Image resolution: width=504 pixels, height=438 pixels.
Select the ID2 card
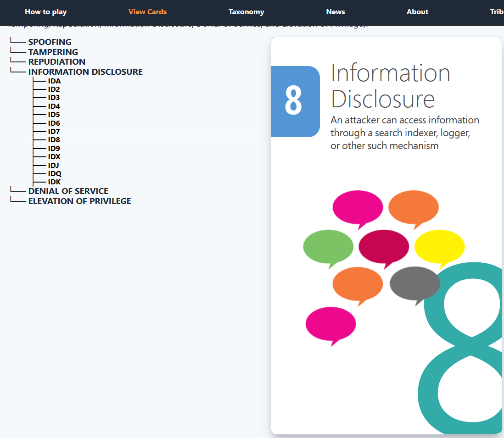pos(54,89)
